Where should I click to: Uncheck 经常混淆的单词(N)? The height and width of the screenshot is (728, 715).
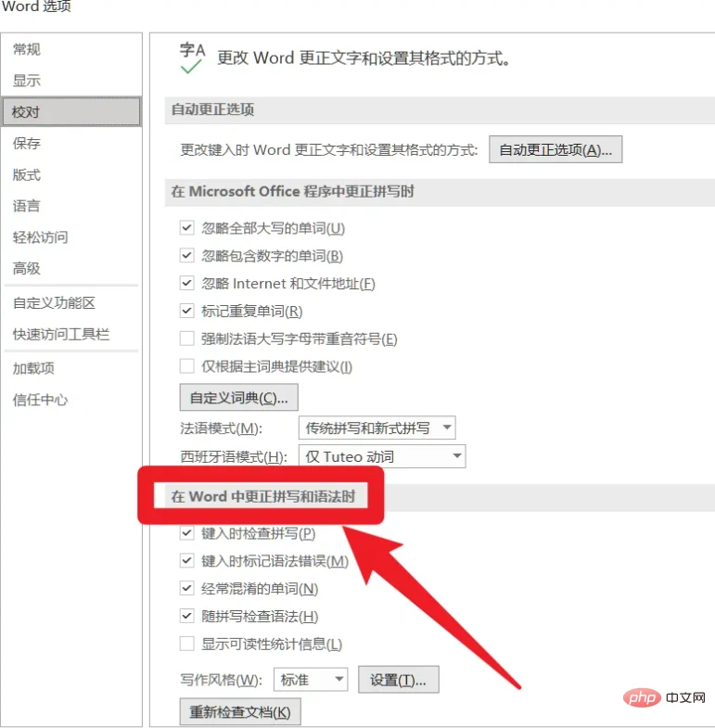186,589
